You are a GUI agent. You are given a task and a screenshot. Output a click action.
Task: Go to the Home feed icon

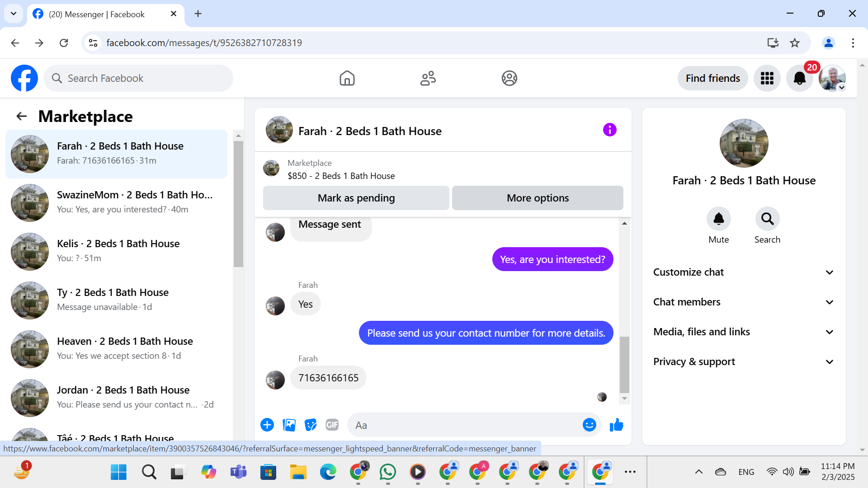click(x=347, y=78)
